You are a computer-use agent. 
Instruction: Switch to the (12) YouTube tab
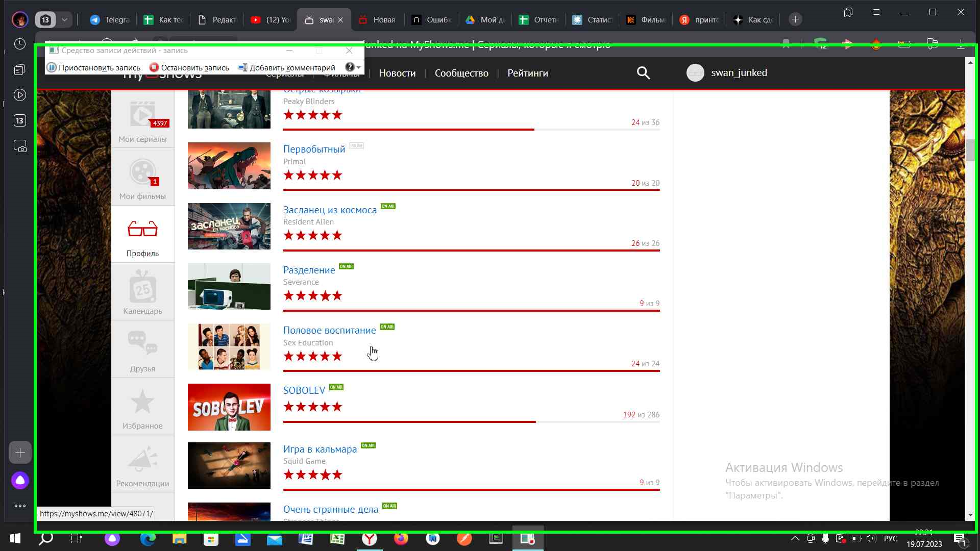tap(271, 20)
